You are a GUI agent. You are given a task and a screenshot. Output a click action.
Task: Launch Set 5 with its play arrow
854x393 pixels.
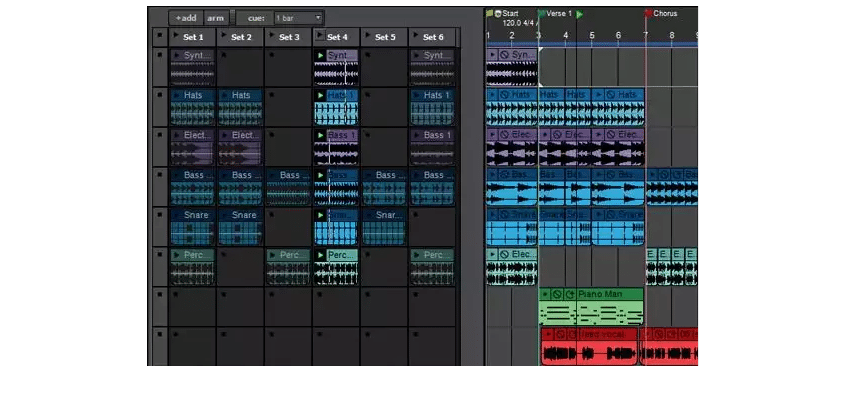[367, 36]
